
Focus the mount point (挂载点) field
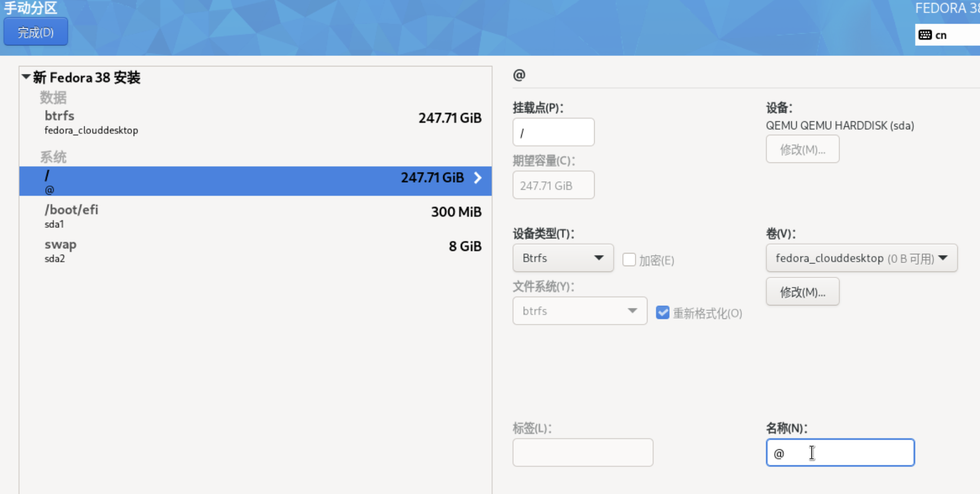click(553, 132)
